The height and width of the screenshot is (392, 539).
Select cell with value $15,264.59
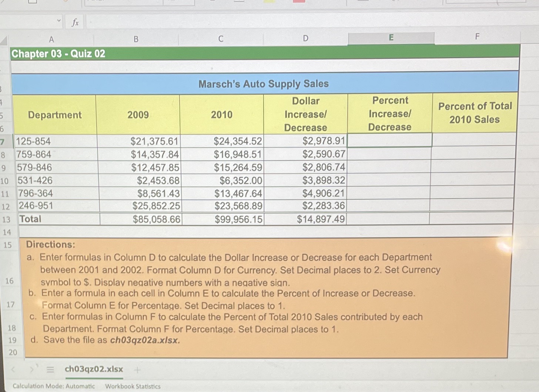tap(222, 168)
